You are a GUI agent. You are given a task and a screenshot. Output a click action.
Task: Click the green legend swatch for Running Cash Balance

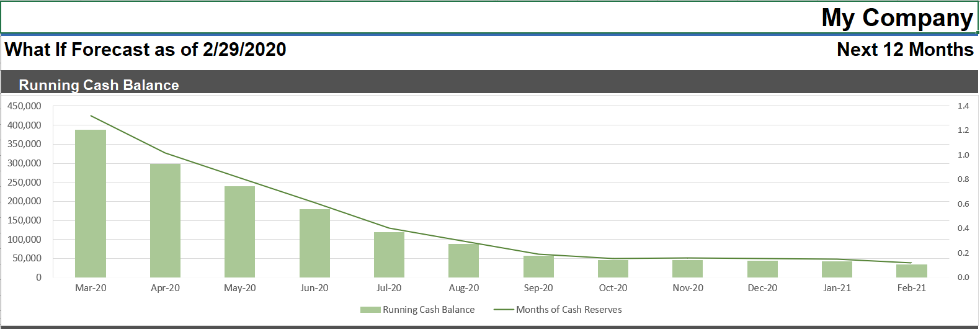pos(370,310)
